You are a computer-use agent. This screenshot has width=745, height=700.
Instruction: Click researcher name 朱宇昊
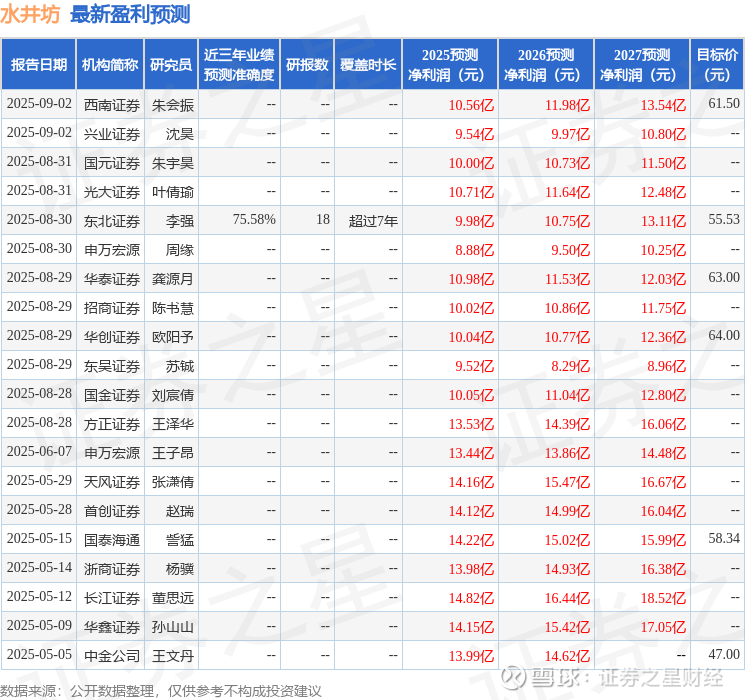[x=172, y=163]
